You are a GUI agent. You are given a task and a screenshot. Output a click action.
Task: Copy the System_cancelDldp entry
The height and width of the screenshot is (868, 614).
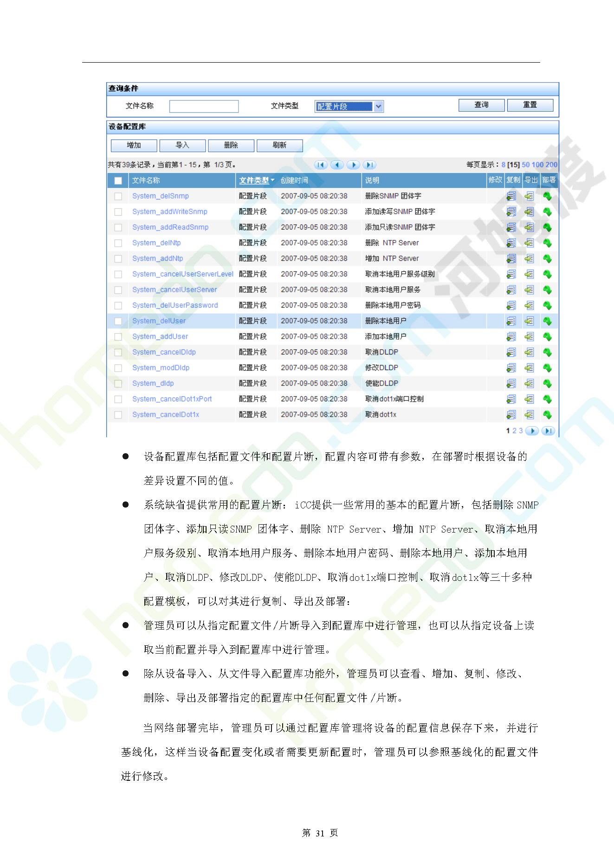coord(511,353)
